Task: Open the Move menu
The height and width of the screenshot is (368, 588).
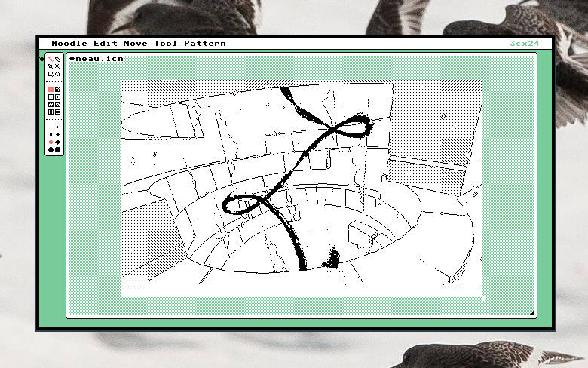Action: (x=136, y=44)
